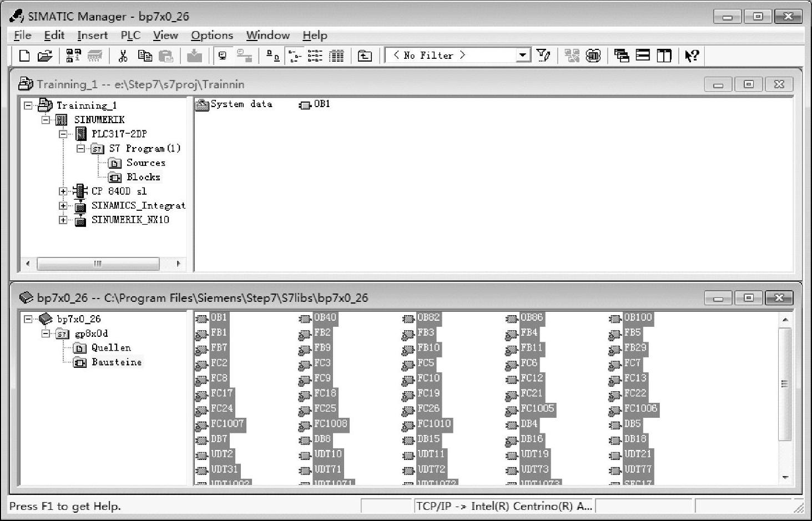Select block OB40 in the library
Image resolution: width=812 pixels, height=521 pixels.
pos(325,318)
